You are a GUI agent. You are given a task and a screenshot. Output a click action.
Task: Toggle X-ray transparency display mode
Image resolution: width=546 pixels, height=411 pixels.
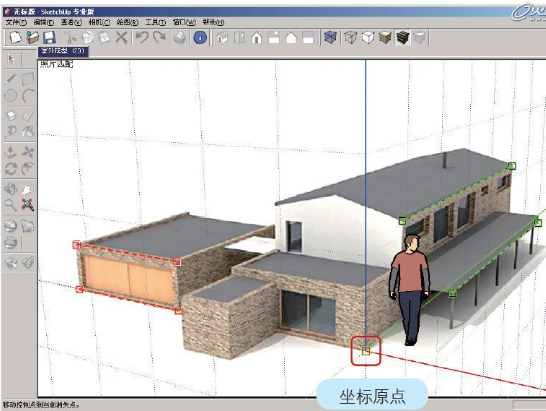coord(330,37)
